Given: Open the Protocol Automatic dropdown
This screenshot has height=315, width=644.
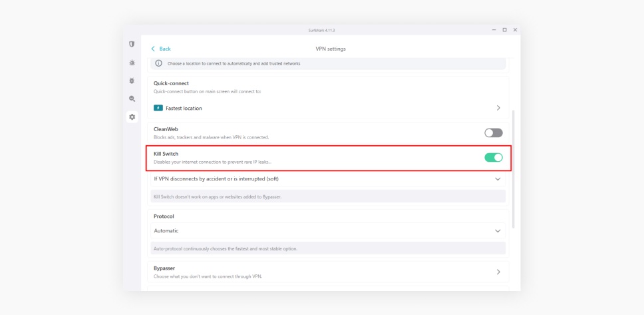Looking at the screenshot, I should 328,230.
